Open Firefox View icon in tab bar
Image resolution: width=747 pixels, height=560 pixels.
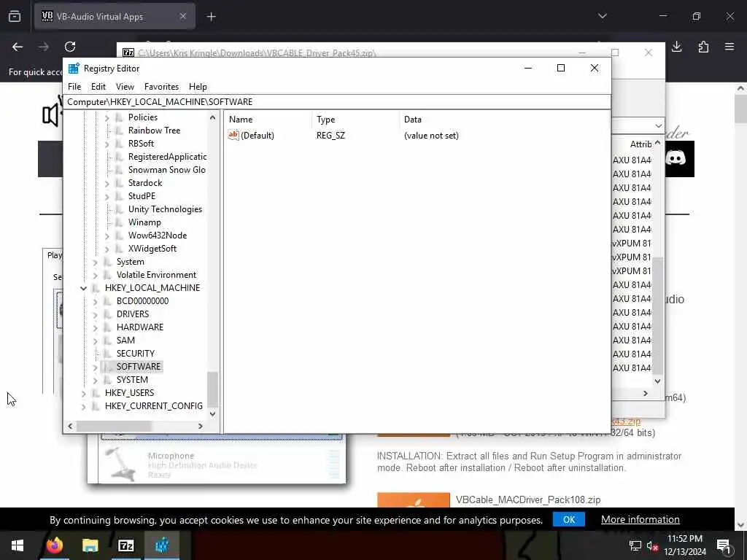15,17
